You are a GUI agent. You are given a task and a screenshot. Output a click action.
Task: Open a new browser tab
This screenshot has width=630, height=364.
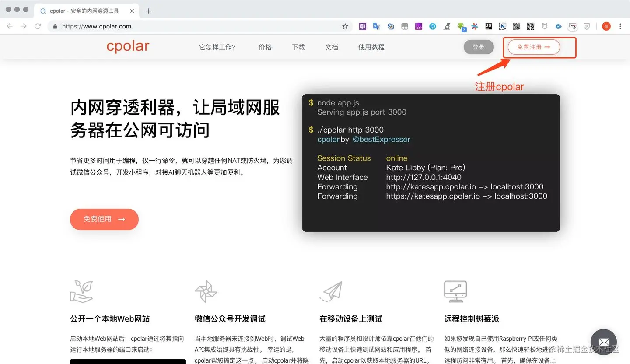(x=149, y=11)
